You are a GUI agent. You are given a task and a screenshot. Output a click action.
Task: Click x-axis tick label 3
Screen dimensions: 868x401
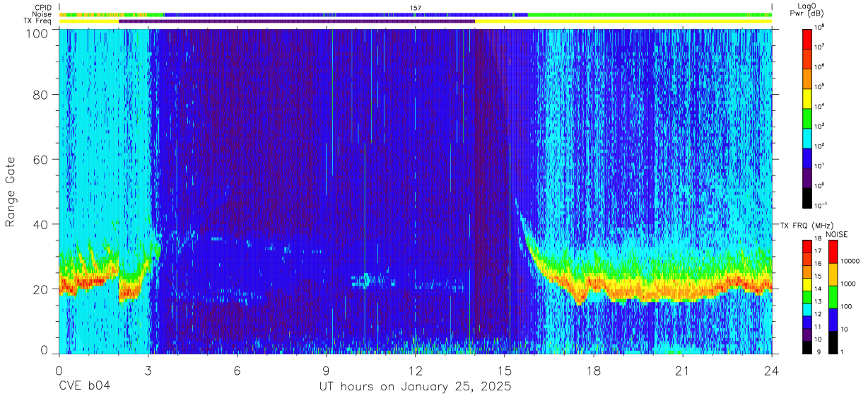[x=148, y=370]
